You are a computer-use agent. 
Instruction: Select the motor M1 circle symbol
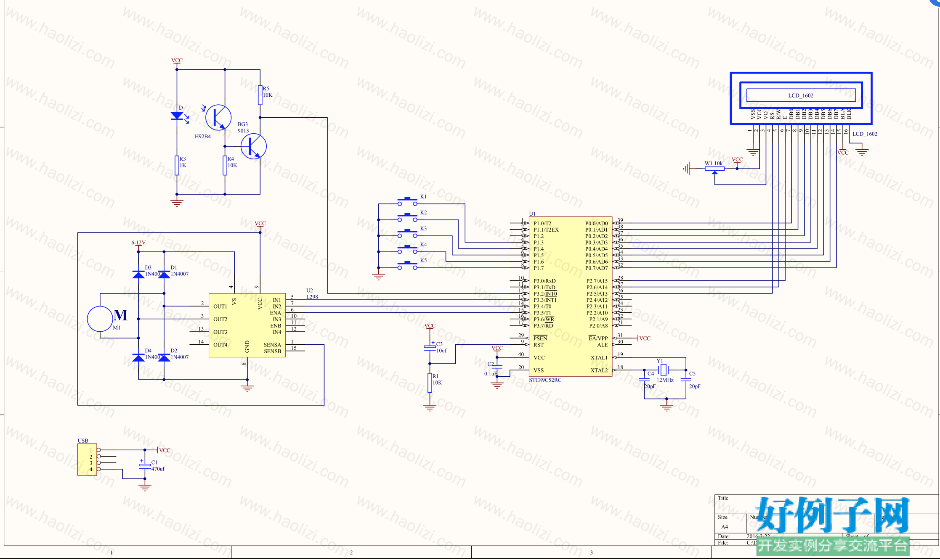[100, 319]
